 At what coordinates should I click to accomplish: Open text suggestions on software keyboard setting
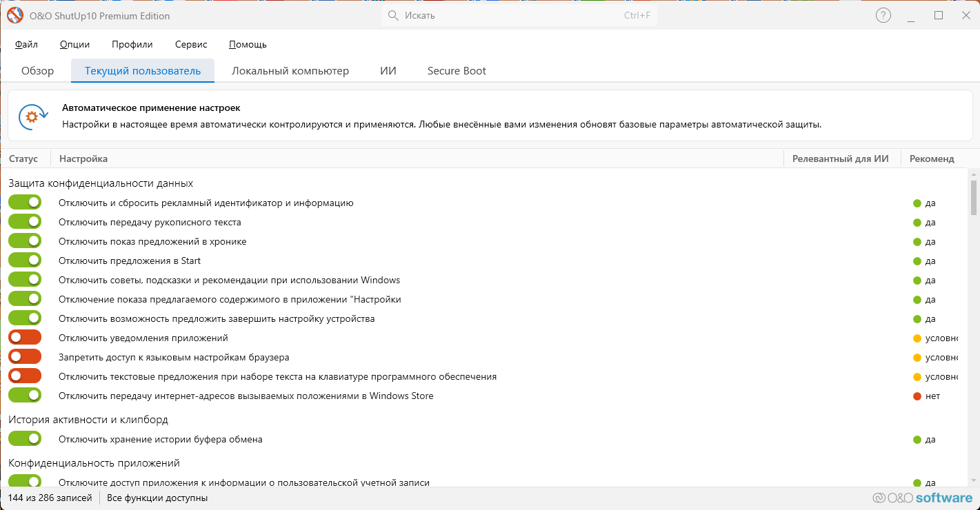tap(278, 377)
